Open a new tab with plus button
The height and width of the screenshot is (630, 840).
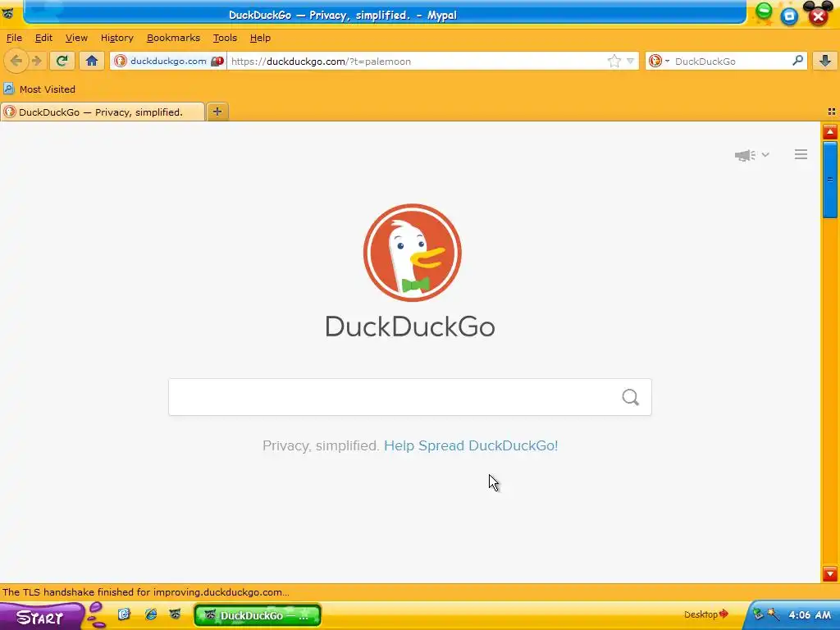point(217,112)
